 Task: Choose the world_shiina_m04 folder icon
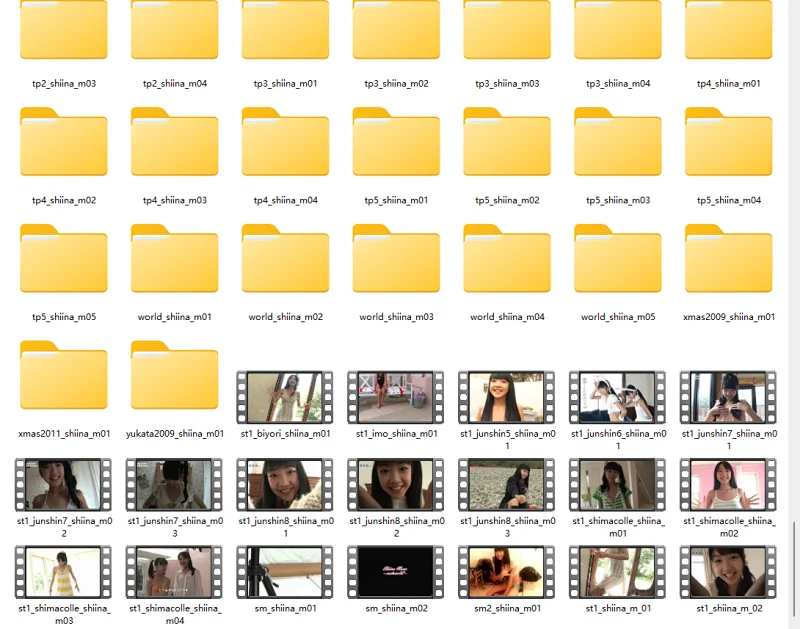[507, 258]
